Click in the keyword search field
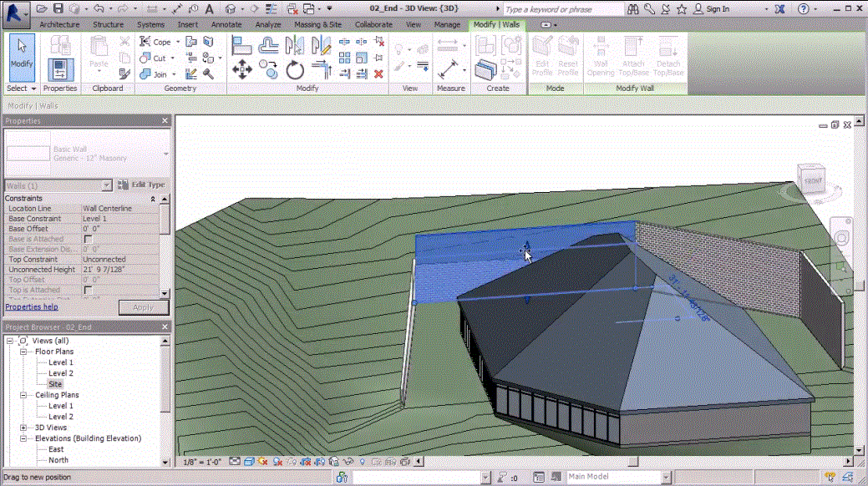This screenshot has height=486, width=868. [x=563, y=9]
